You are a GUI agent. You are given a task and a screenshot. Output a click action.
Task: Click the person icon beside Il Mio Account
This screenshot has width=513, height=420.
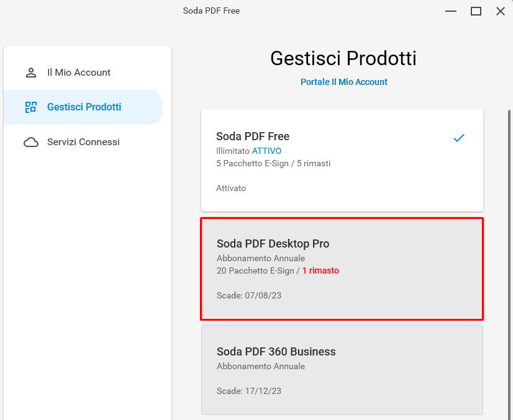coord(31,72)
